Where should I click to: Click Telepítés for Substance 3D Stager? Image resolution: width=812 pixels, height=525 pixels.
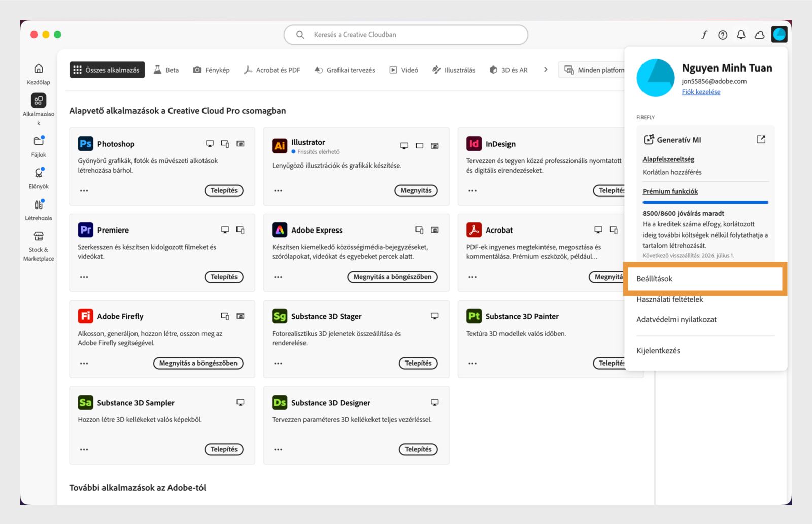(418, 363)
